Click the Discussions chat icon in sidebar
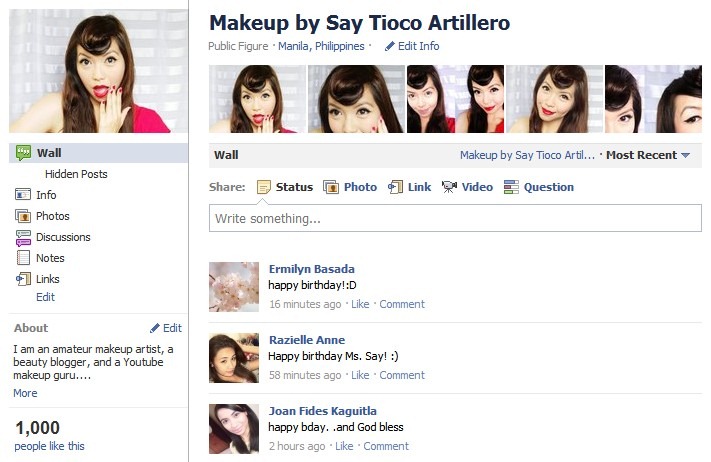711x462 pixels. 23,238
